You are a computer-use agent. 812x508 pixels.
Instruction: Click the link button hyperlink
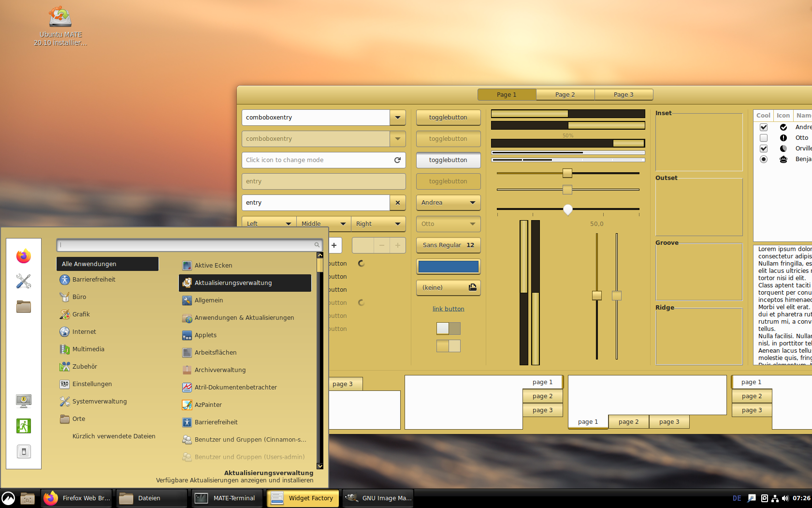(448, 309)
